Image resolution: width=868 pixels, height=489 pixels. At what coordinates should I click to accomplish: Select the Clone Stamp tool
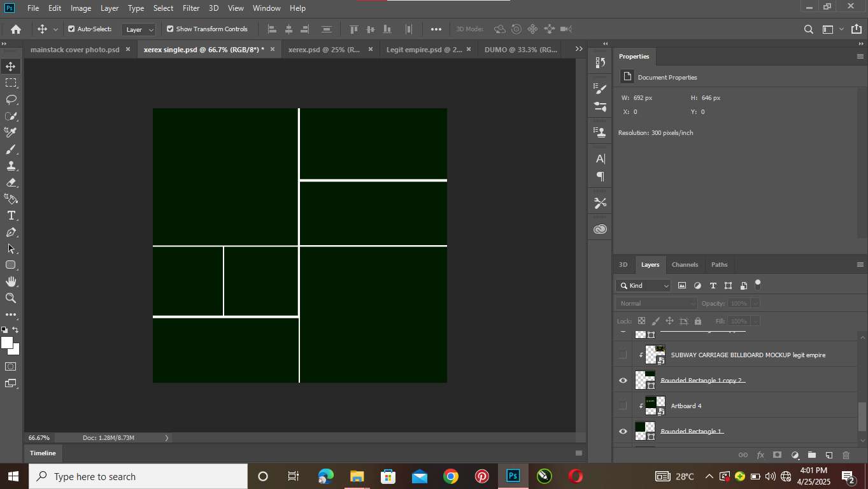(x=11, y=166)
